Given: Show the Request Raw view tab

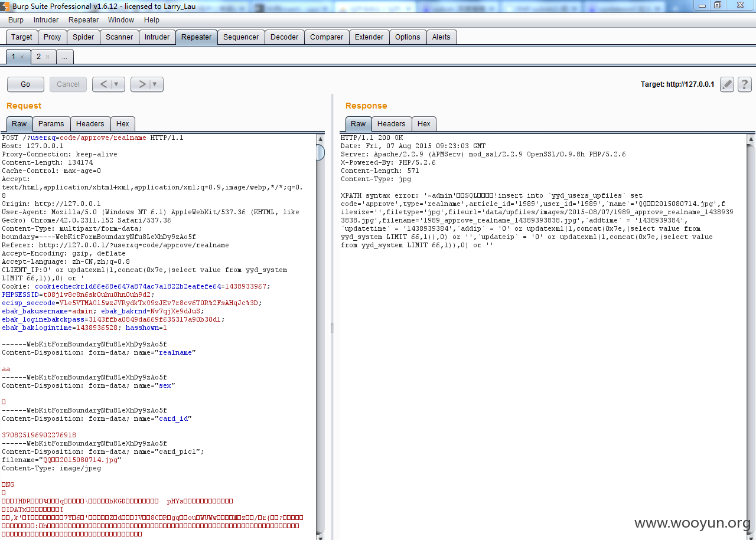Looking at the screenshot, I should (x=19, y=124).
